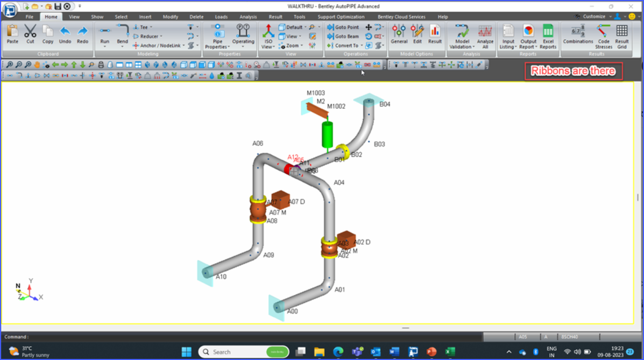Switch to the Insert ribbon tab
644x360 pixels.
[145, 17]
